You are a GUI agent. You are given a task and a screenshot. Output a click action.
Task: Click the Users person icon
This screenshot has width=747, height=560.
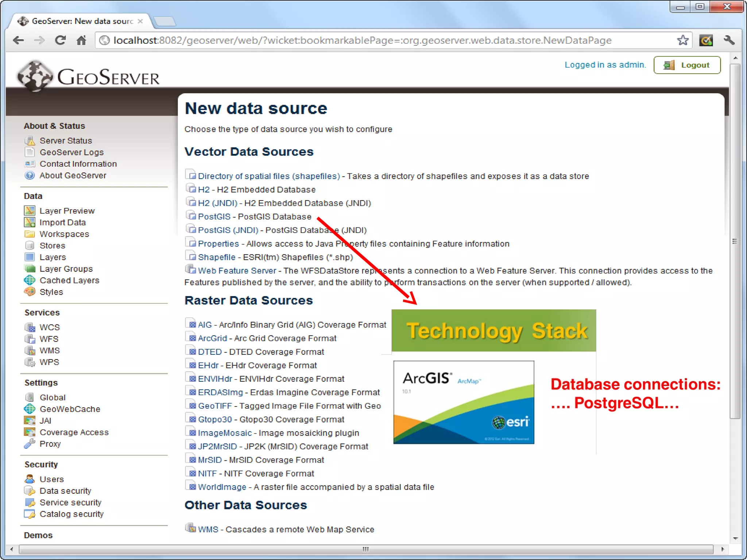click(x=30, y=479)
